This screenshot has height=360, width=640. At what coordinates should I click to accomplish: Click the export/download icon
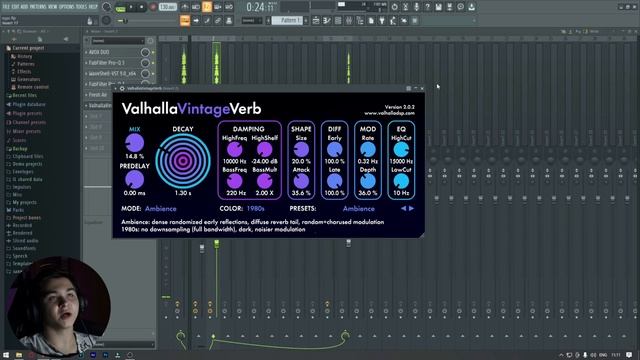point(471,7)
